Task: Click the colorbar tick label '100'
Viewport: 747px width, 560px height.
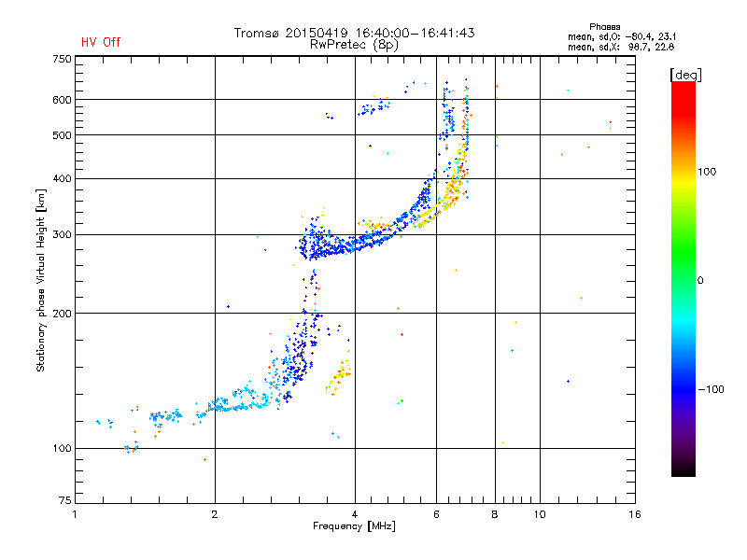Action: pyautogui.click(x=707, y=172)
